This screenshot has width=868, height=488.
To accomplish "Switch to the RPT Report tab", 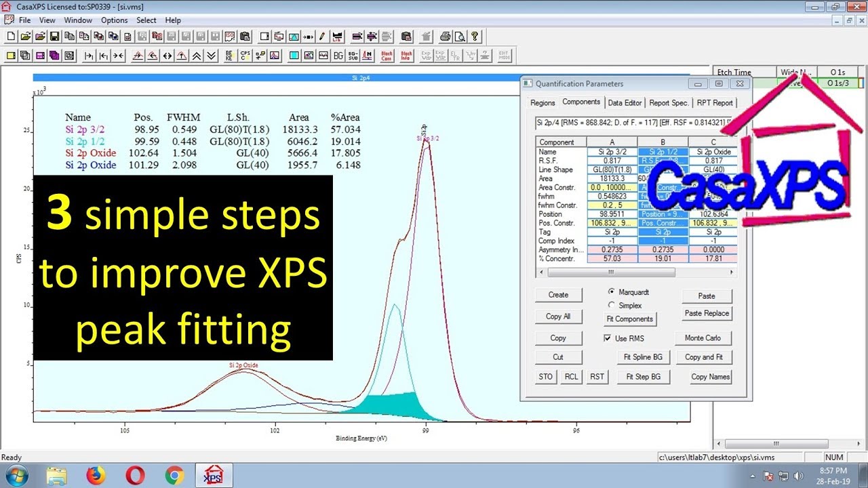I will point(715,103).
